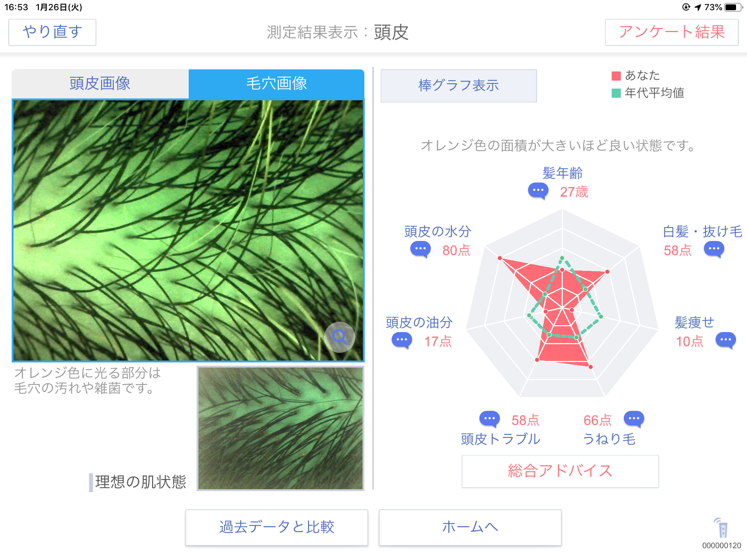Tap the ideal skin condition thumbnail image
Viewport: 747px width, 560px height.
280,428
